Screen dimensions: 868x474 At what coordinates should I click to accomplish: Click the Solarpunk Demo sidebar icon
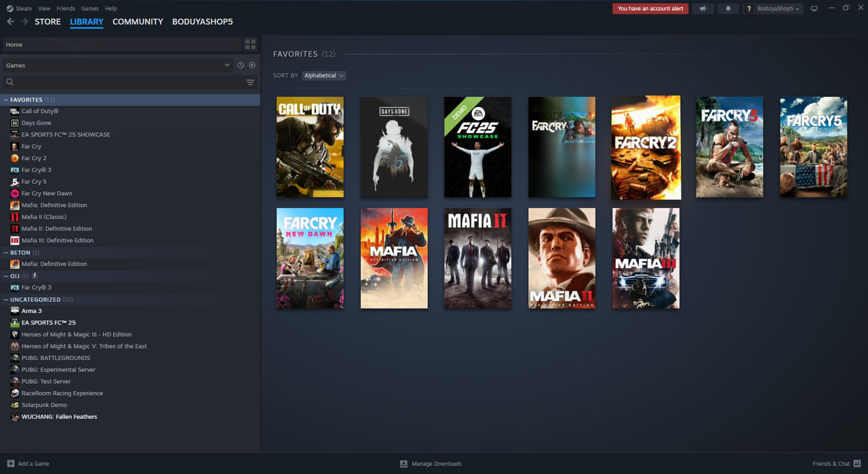[x=15, y=405]
